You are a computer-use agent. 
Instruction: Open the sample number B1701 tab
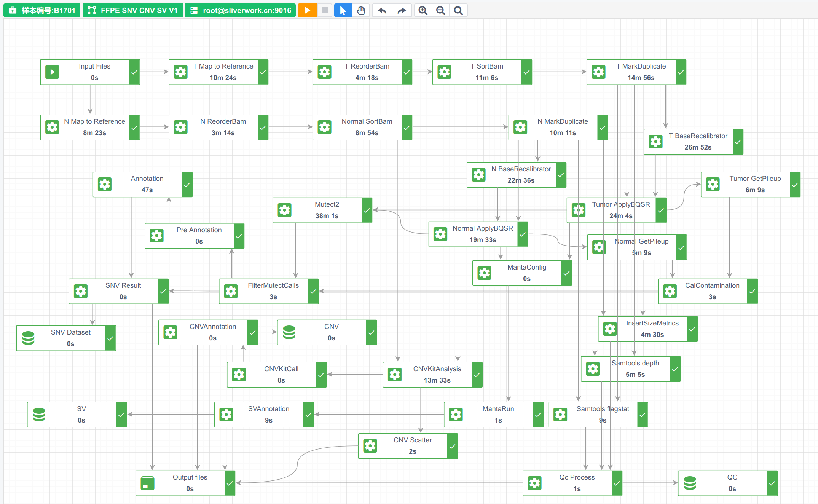point(42,10)
